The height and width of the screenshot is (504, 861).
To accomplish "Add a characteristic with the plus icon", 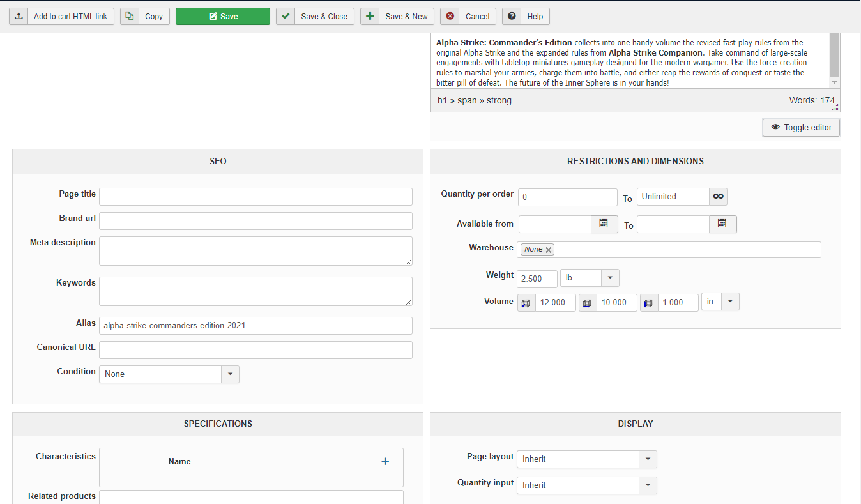I will 385,461.
